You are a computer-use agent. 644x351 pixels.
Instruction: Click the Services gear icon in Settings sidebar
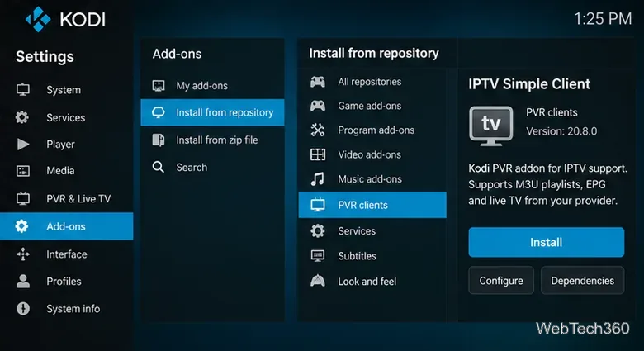(x=22, y=117)
